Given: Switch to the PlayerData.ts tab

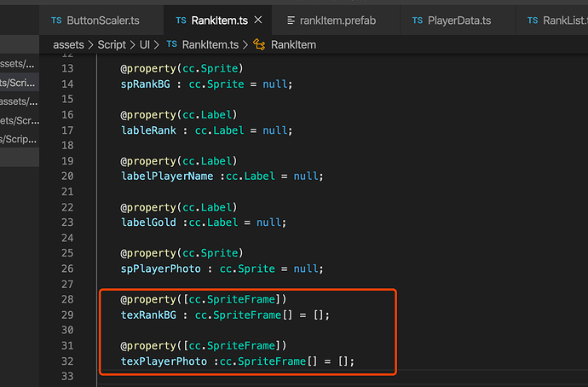Looking at the screenshot, I should point(462,20).
